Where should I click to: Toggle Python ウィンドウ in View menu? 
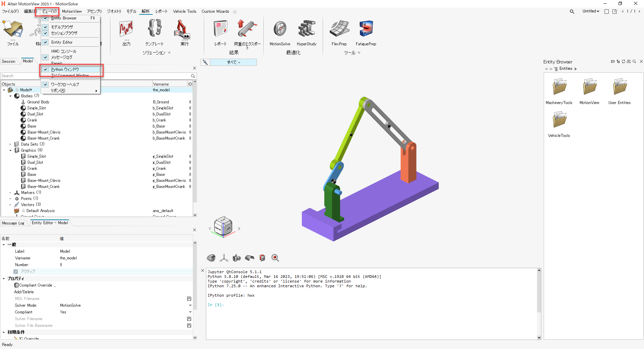click(x=70, y=69)
